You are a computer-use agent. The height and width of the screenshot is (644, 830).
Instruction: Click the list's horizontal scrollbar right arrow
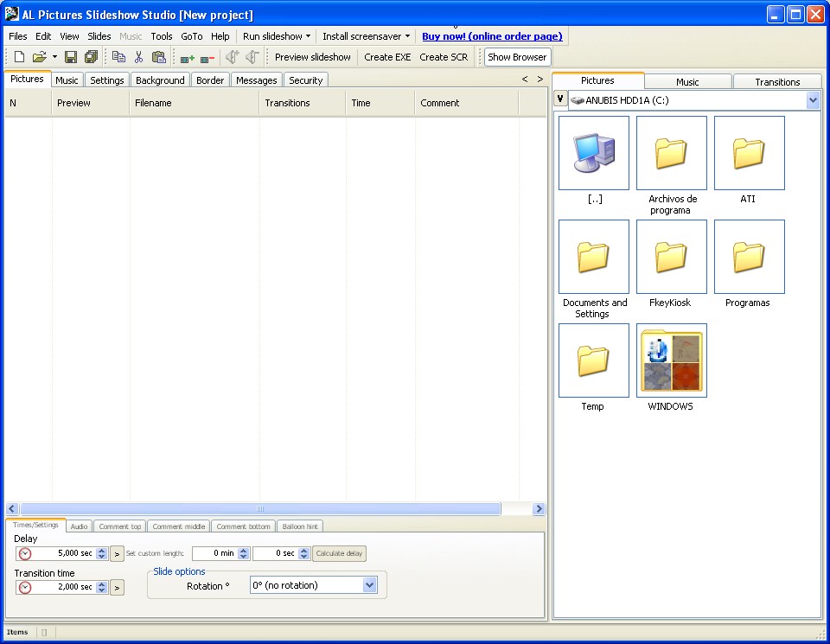539,508
